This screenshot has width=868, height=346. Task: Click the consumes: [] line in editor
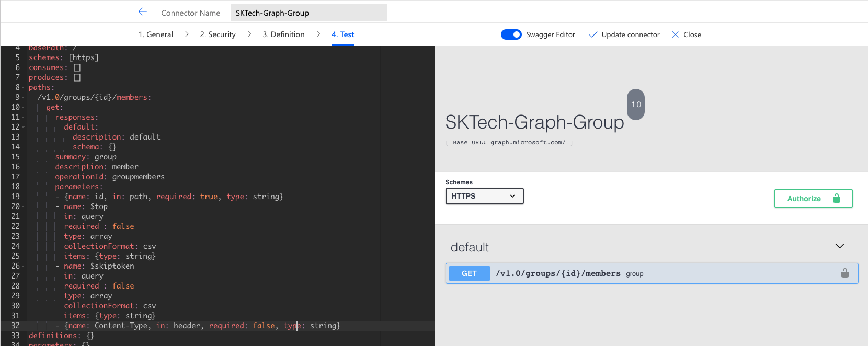55,67
